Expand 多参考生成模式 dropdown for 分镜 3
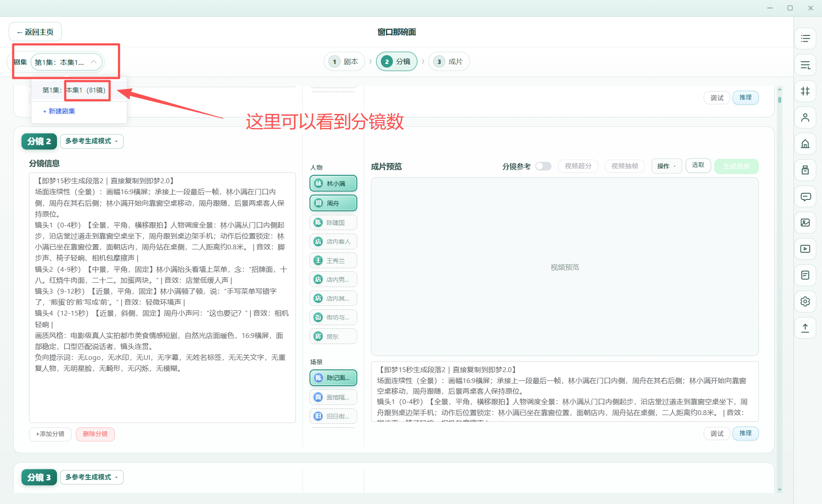The height and width of the screenshot is (504, 822). pyautogui.click(x=92, y=477)
